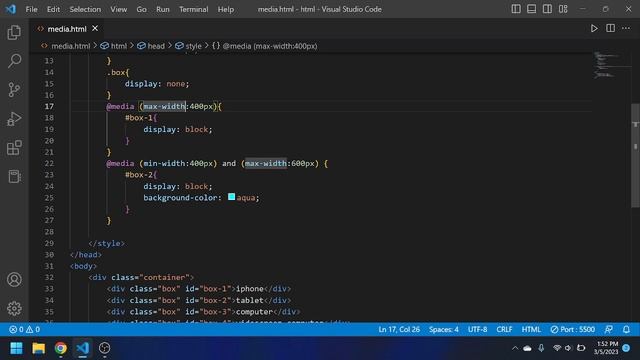
Task: Click the VS Code taskbar icon
Action: pos(82,348)
